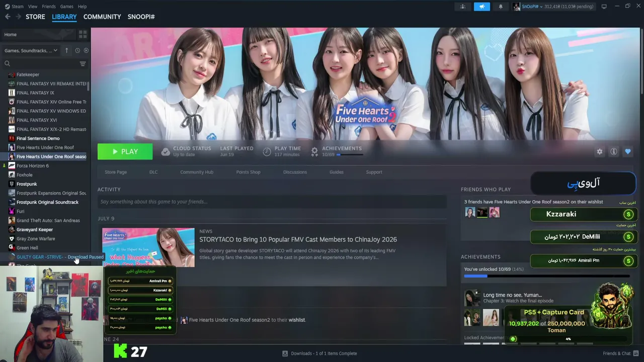Click the Fatekeeper game icon
This screenshot has height=362, width=644.
12,74
